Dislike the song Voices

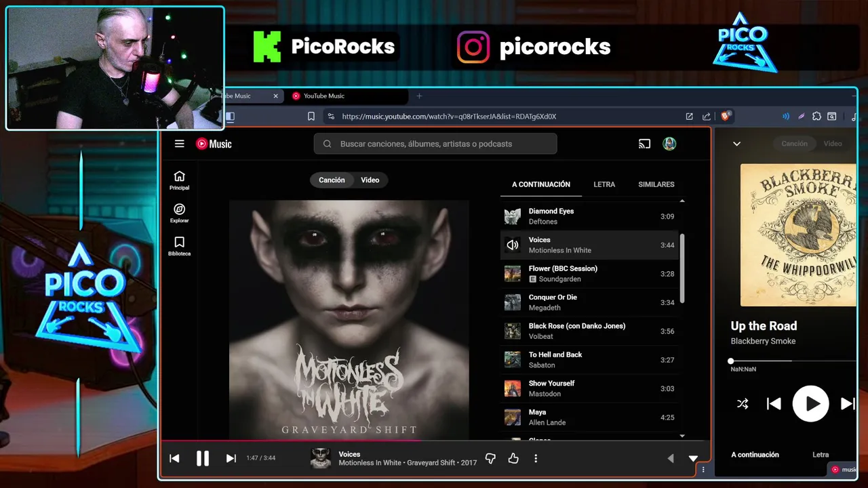click(490, 459)
